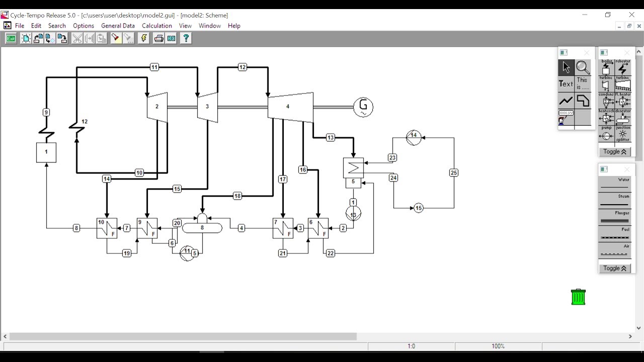Select the arrow pointer tool in palette

point(566,67)
